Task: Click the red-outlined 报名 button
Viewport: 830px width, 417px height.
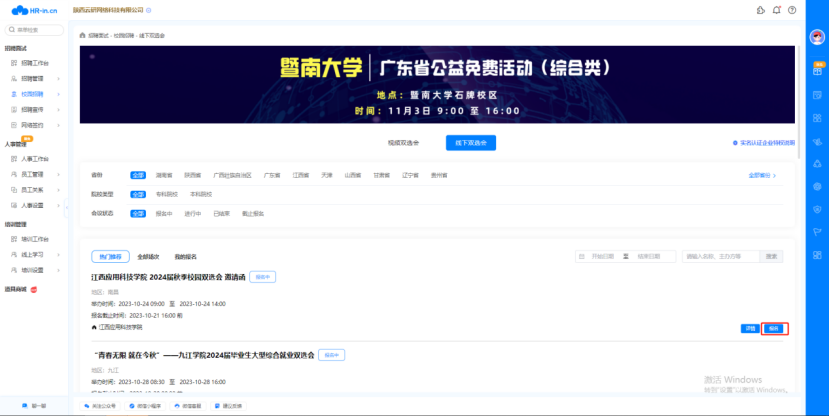Action: pos(774,328)
